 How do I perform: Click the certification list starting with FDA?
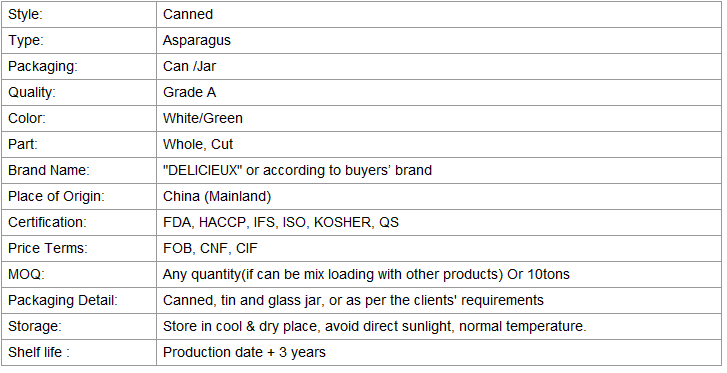point(281,222)
